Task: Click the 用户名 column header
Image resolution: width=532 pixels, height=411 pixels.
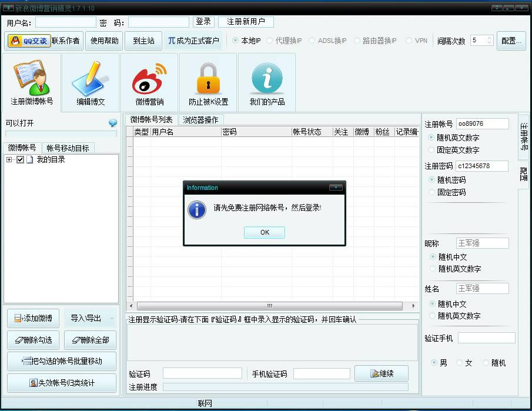Action: point(186,132)
